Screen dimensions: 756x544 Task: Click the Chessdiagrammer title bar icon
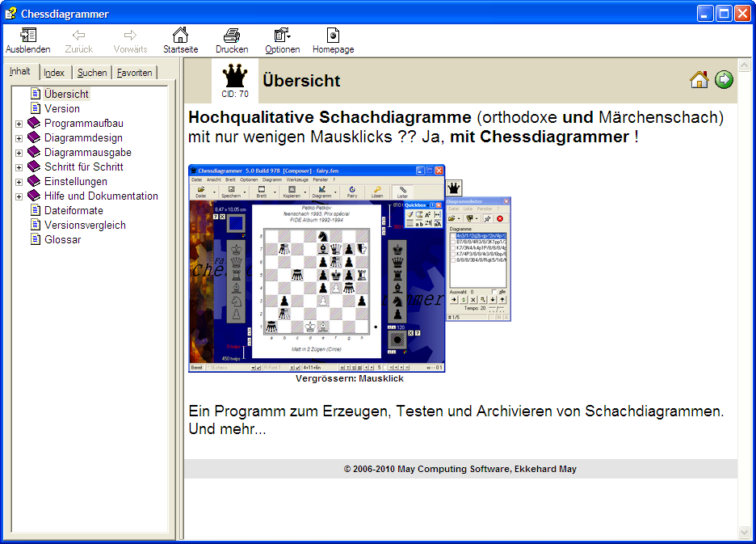pyautogui.click(x=10, y=13)
